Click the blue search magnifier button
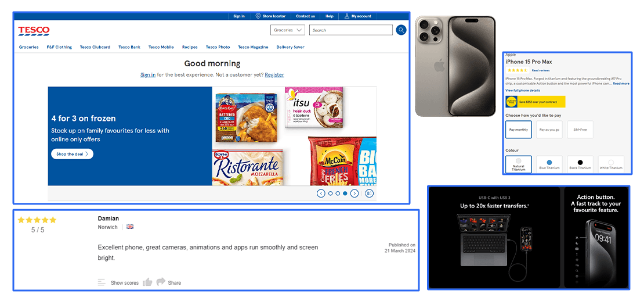Image resolution: width=644 pixels, height=301 pixels. tap(401, 30)
